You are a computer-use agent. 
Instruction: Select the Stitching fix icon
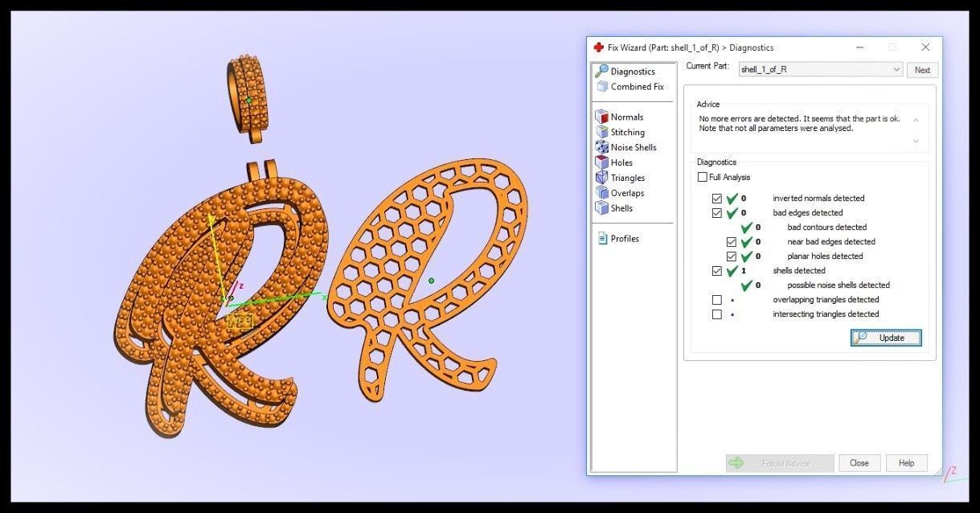tap(602, 132)
